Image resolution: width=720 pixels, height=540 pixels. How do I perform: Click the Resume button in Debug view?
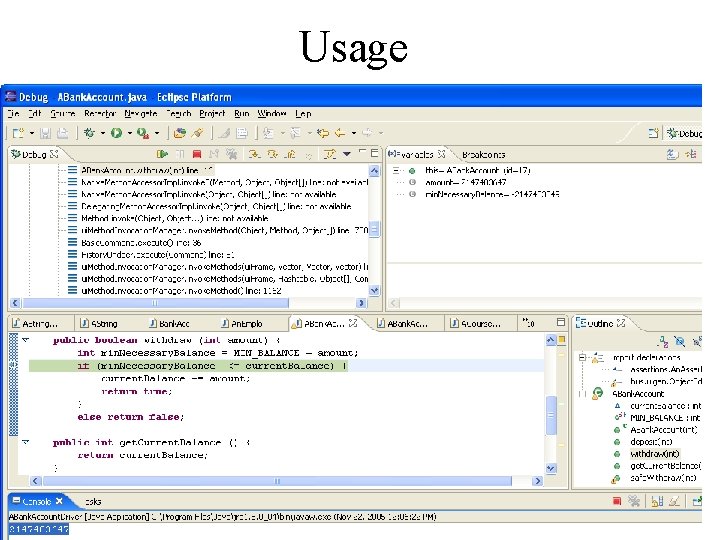(162, 154)
